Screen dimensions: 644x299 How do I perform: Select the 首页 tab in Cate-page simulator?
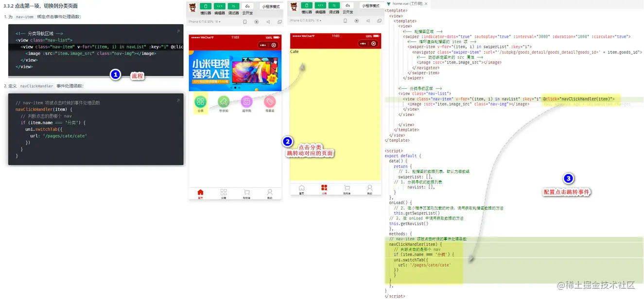(x=301, y=189)
